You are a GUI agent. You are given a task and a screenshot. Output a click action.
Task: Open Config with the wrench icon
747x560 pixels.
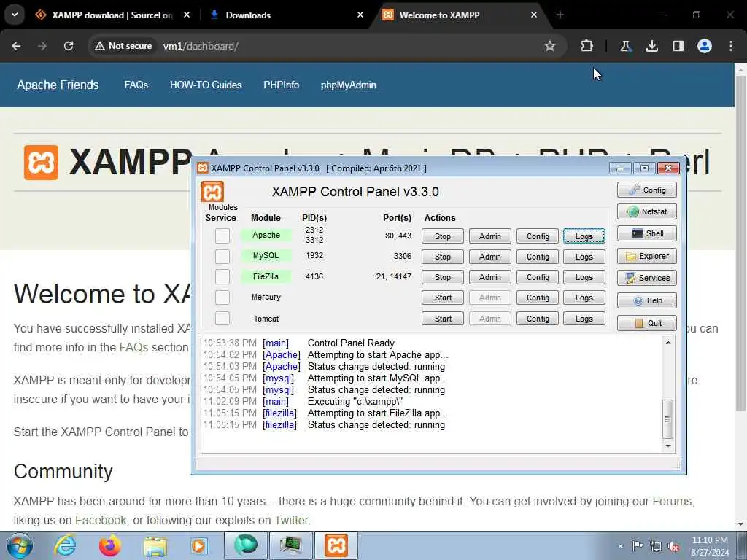(x=646, y=190)
